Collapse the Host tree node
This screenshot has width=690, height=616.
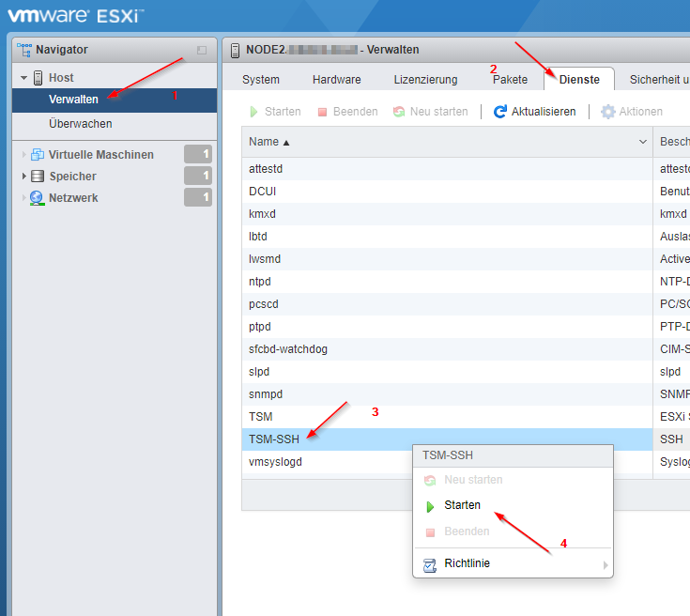(x=23, y=78)
